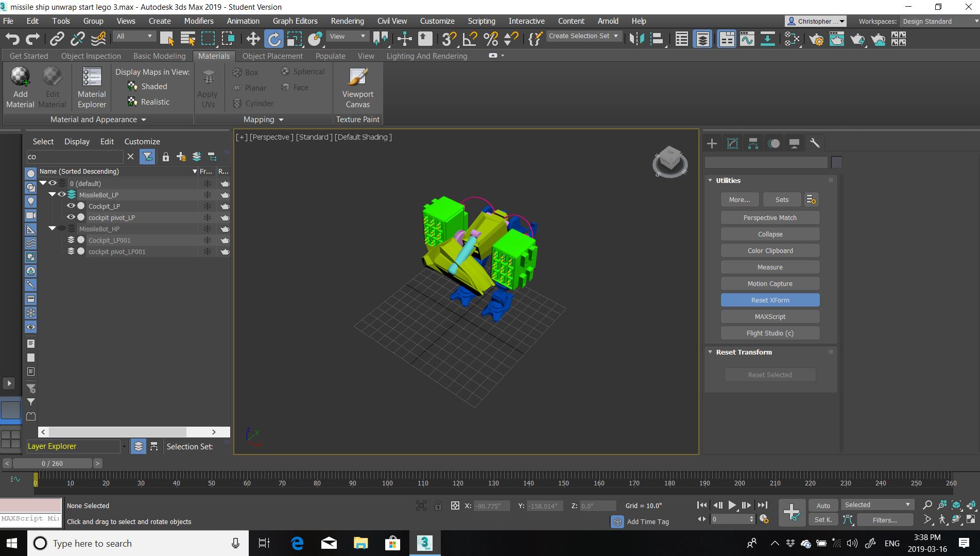Open the Modify command panel
980x556 pixels.
(x=732, y=144)
